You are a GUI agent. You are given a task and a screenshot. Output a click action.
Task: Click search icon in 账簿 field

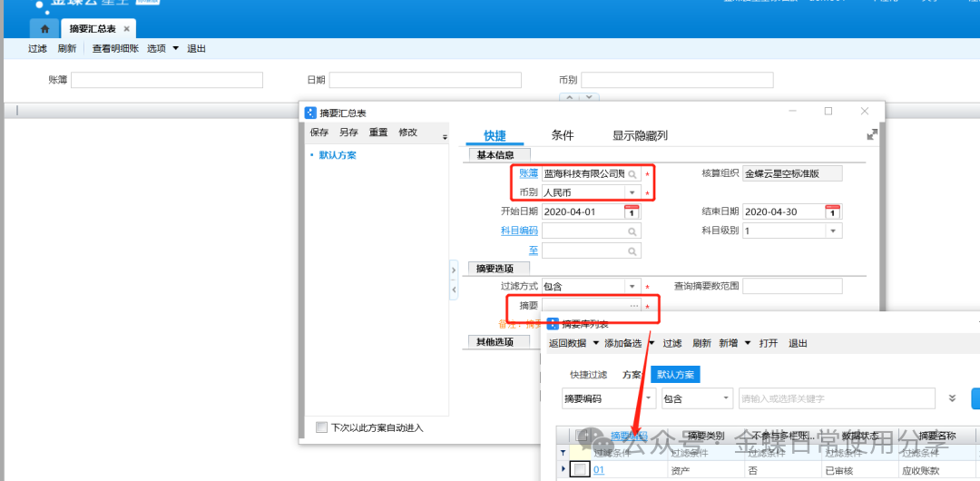632,173
